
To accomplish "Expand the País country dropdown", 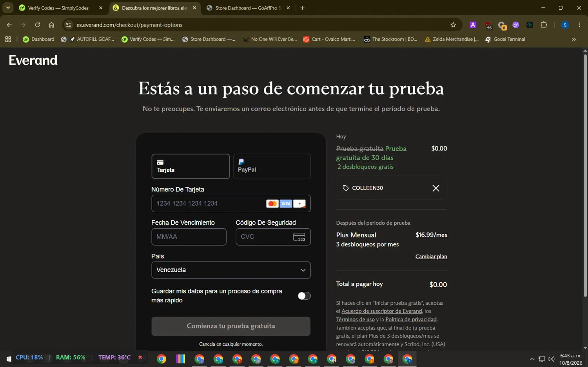I will (x=231, y=270).
